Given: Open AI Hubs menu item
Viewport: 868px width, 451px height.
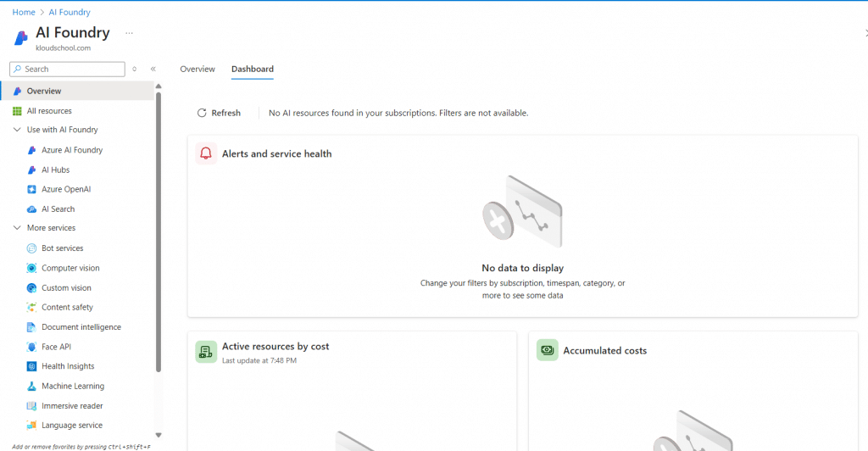Looking at the screenshot, I should (55, 170).
